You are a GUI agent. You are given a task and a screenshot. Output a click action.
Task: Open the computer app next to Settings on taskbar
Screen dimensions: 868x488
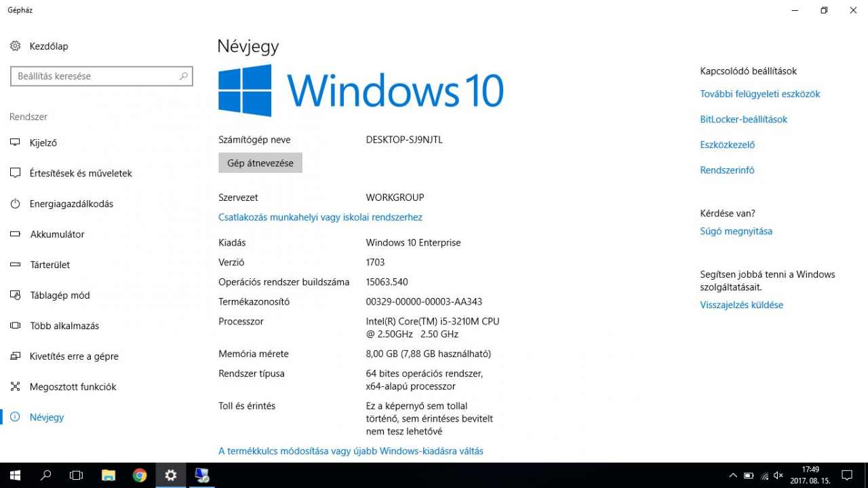point(202,475)
